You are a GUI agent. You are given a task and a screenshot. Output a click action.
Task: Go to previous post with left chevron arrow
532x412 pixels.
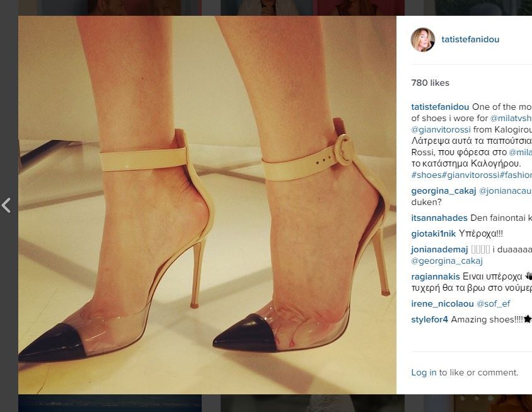pyautogui.click(x=6, y=206)
